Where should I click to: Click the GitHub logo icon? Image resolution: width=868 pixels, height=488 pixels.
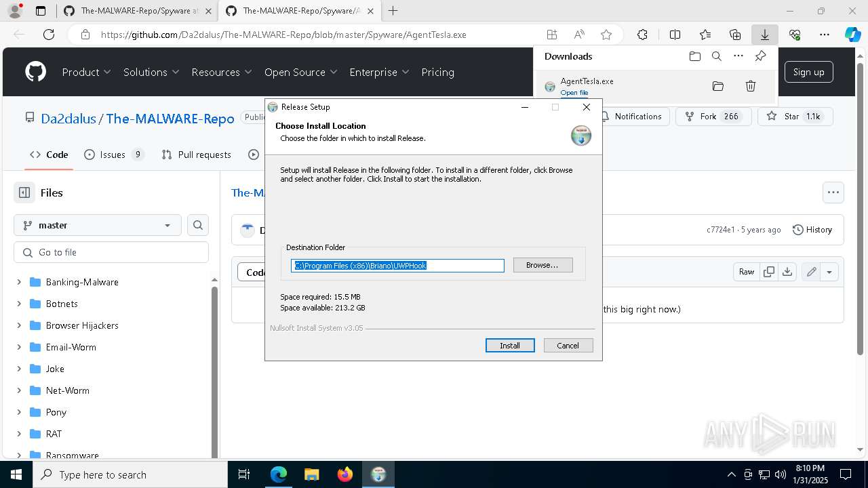35,72
